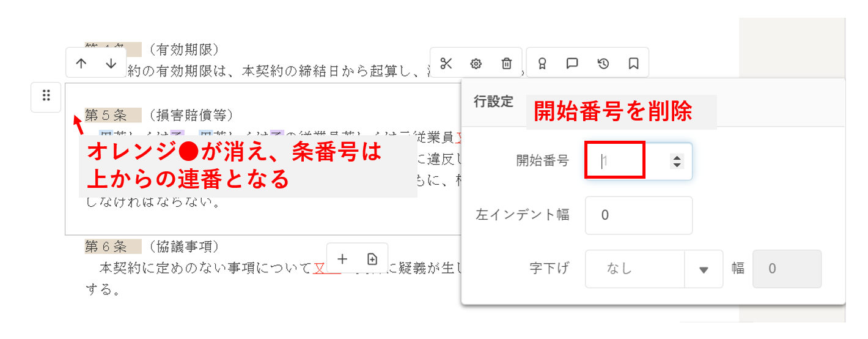Image resolution: width=868 pixels, height=339 pixels.
Task: Click the 字下げ dropdown arrow button
Action: [704, 269]
